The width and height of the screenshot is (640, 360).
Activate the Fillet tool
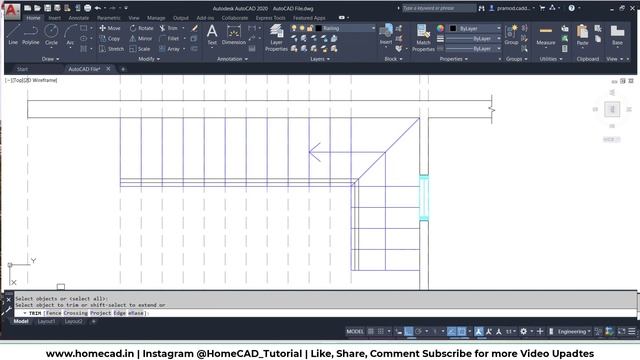click(x=169, y=38)
